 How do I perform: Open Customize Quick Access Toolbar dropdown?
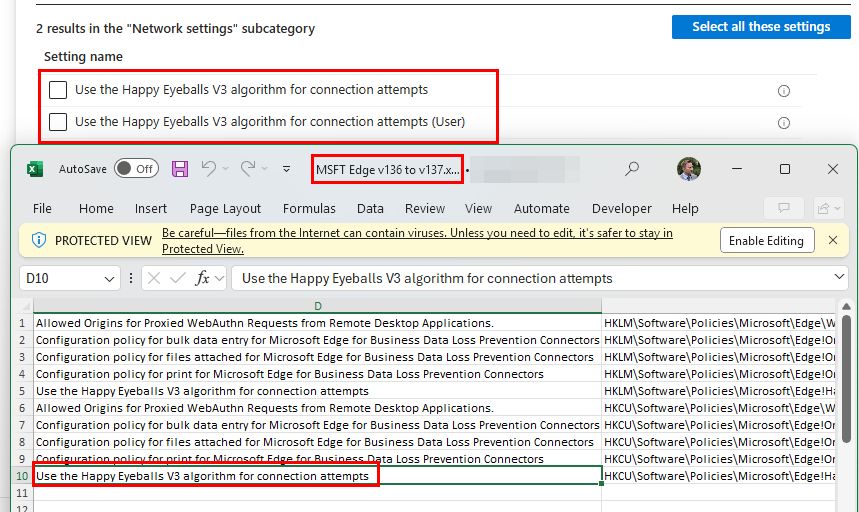[x=287, y=169]
